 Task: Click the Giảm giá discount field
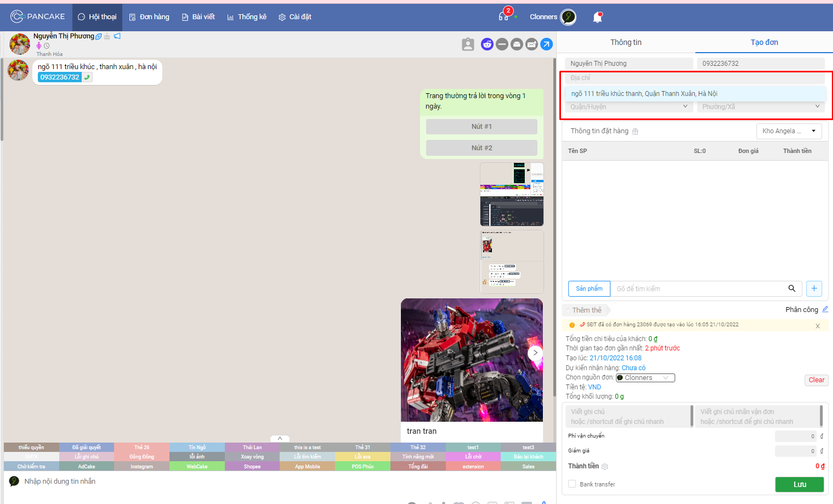click(x=796, y=451)
